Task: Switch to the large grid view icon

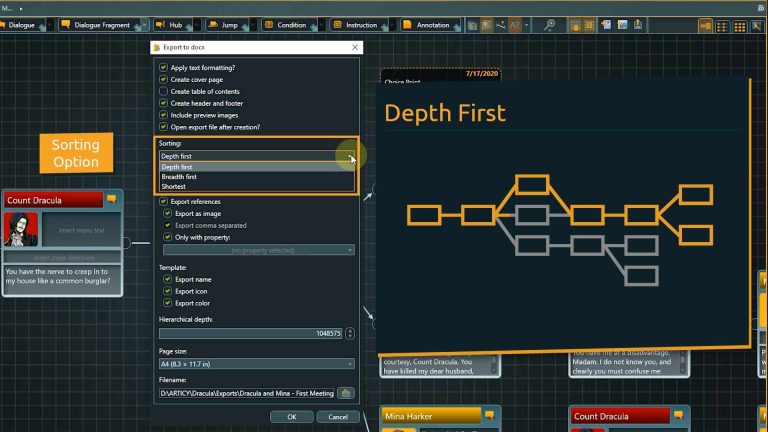Action: (x=740, y=26)
